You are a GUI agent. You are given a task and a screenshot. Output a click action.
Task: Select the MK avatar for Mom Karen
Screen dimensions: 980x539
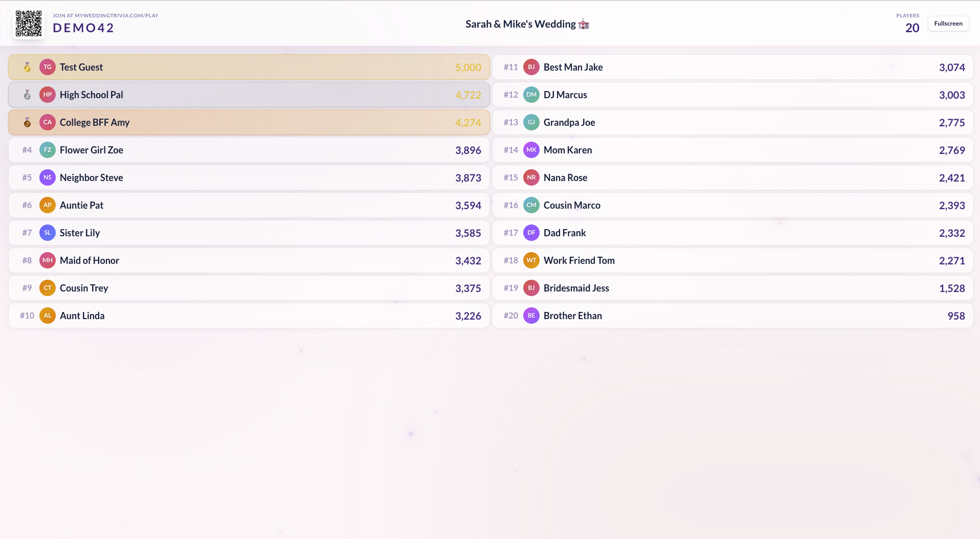(x=531, y=150)
